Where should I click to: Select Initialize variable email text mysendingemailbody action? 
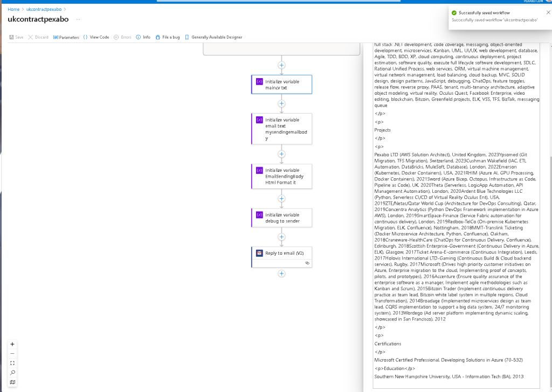pos(281,129)
